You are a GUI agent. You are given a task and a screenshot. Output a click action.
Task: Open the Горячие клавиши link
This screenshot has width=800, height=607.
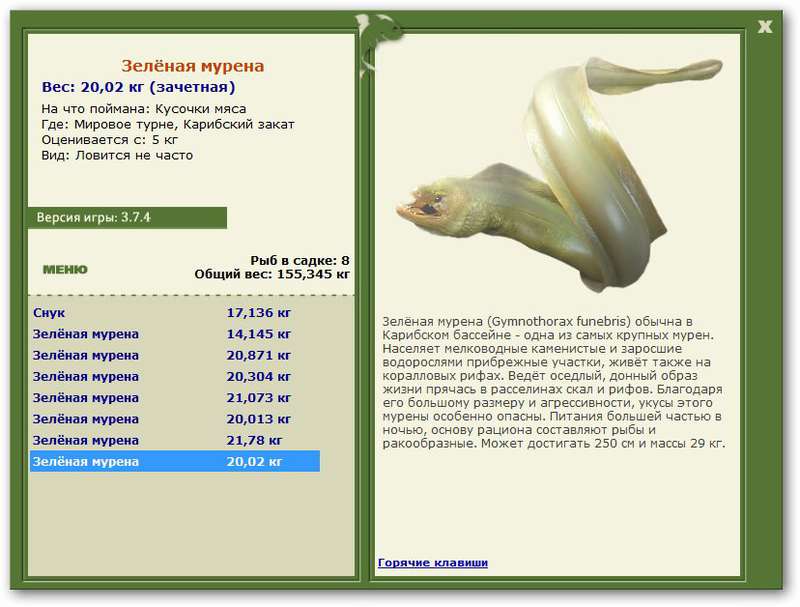tap(433, 563)
